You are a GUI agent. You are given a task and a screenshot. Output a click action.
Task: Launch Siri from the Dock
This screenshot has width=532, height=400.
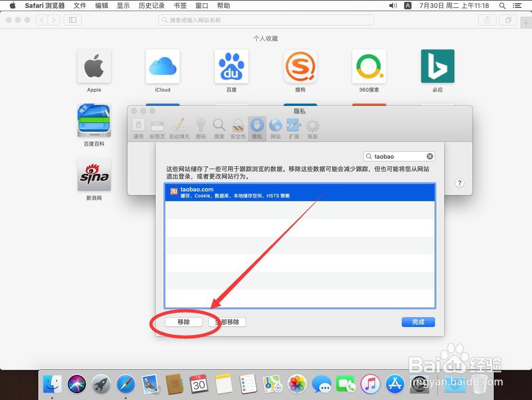coord(77,384)
